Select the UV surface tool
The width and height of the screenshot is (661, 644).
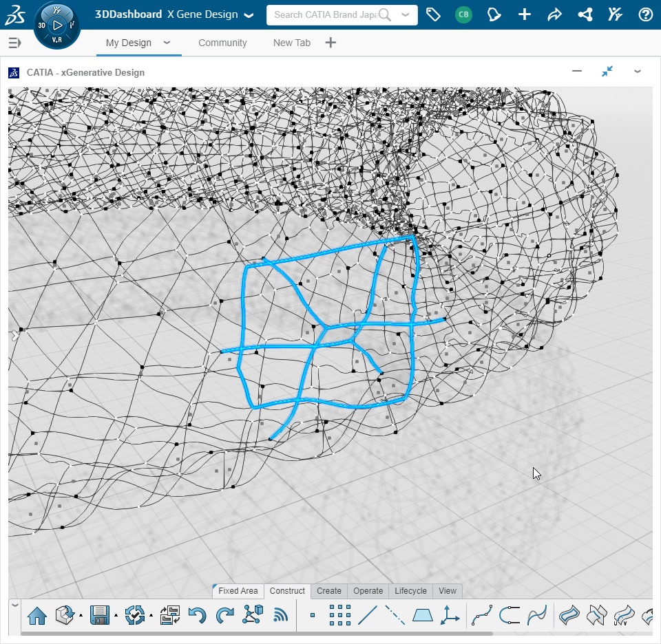point(625,615)
